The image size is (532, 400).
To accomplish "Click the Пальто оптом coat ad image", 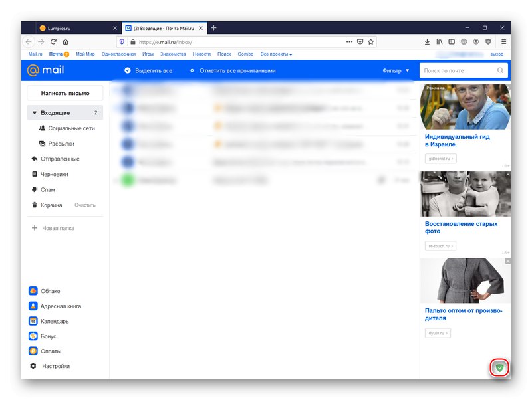I will click(x=465, y=280).
